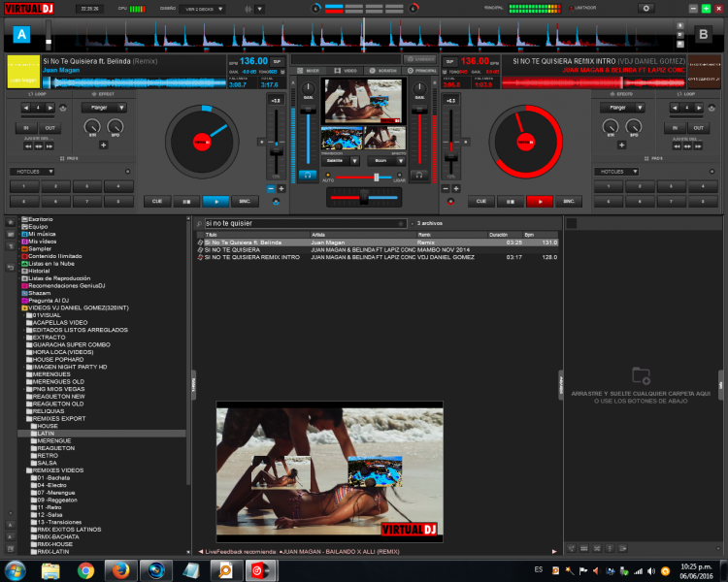
Task: Switch to the MIXER tab
Action: click(309, 71)
